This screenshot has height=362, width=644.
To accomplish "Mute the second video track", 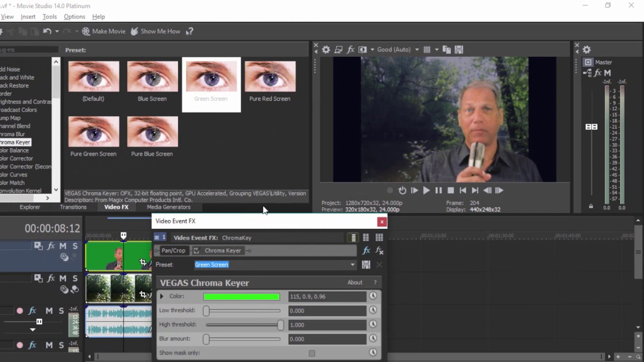I will pos(63,278).
